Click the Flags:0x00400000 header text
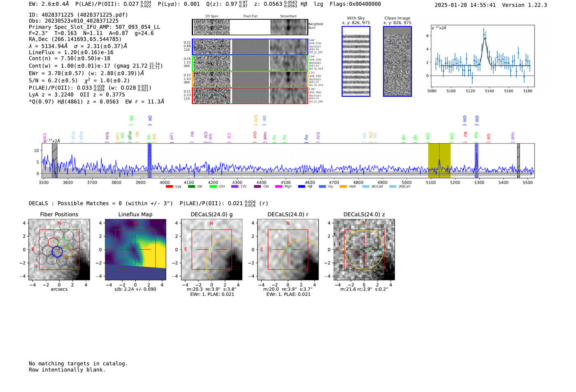This screenshot has height=392, width=576. [355, 4]
